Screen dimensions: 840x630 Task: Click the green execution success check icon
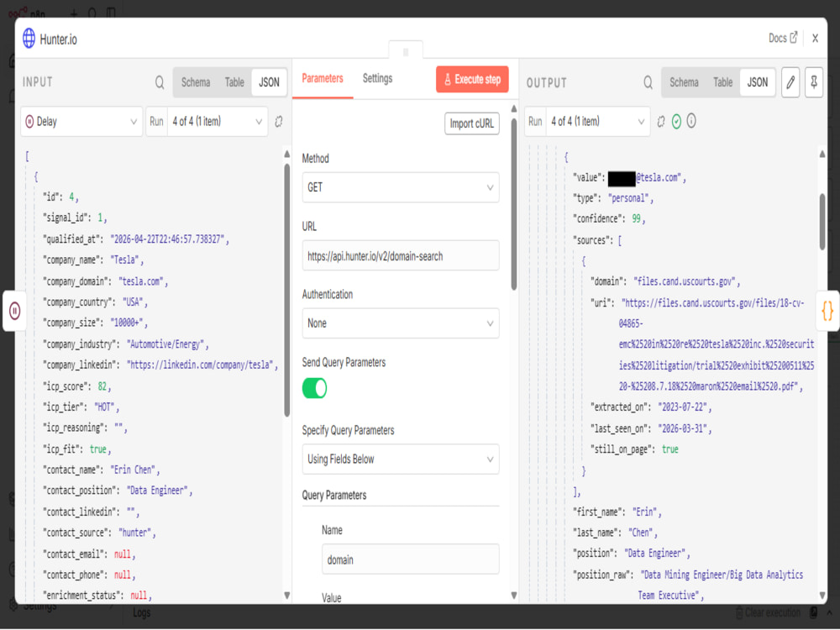(676, 122)
